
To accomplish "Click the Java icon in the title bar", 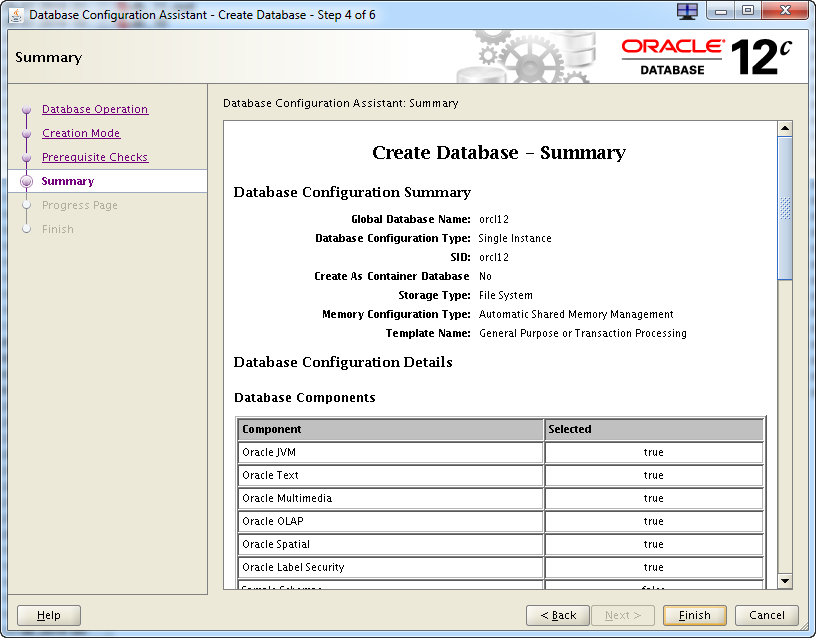I will tap(16, 15).
